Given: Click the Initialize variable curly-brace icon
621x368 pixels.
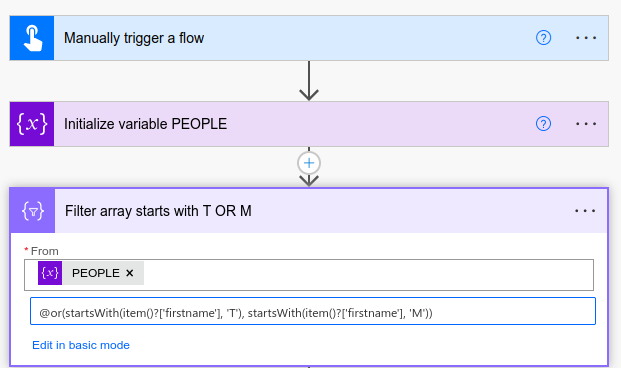Looking at the screenshot, I should pyautogui.click(x=32, y=124).
